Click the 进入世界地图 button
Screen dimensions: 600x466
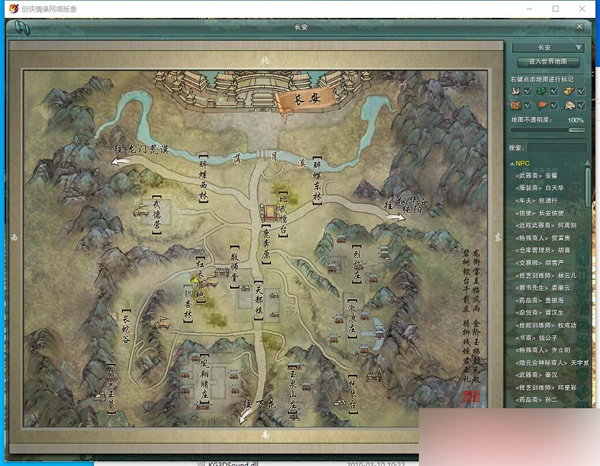(548, 62)
